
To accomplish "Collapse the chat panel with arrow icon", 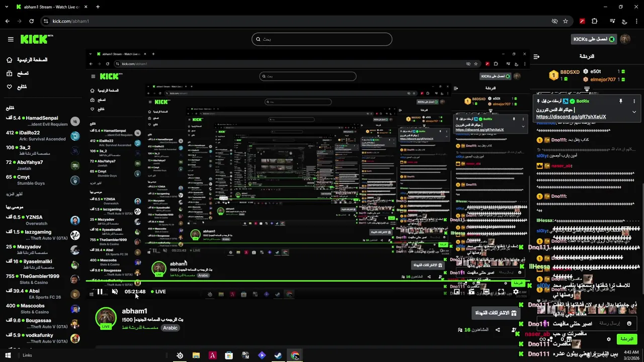I will pyautogui.click(x=536, y=56).
